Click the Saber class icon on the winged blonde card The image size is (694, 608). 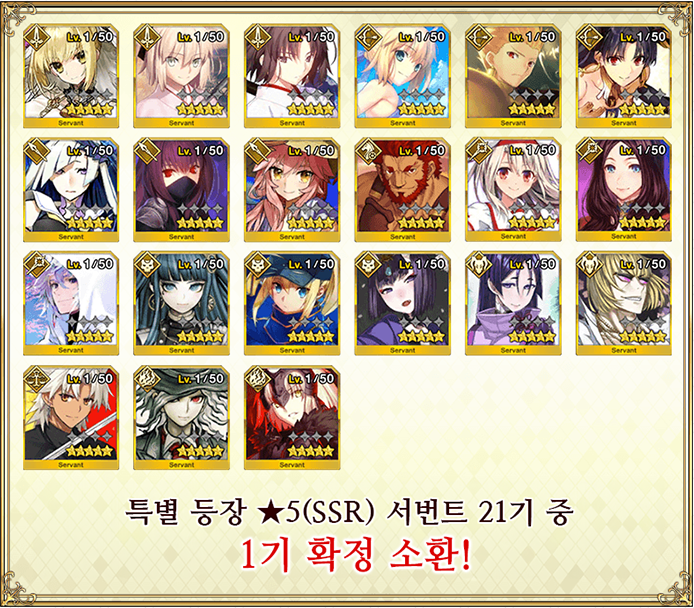(x=37, y=36)
